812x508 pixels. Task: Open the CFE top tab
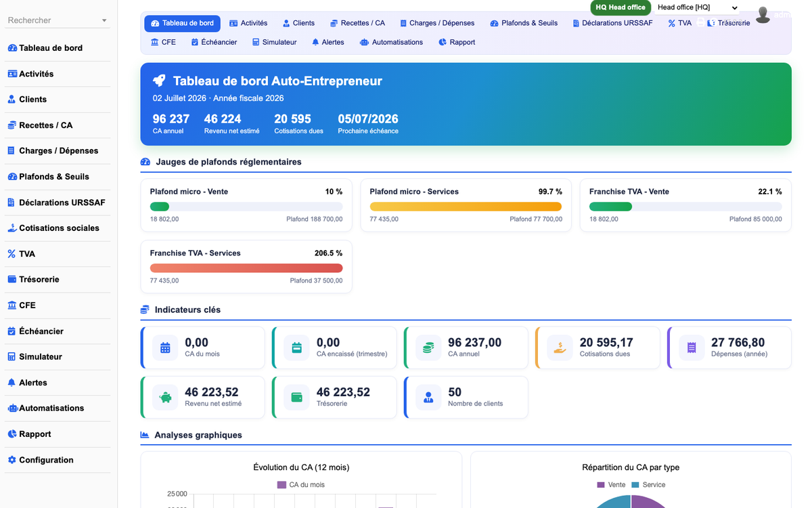point(163,42)
